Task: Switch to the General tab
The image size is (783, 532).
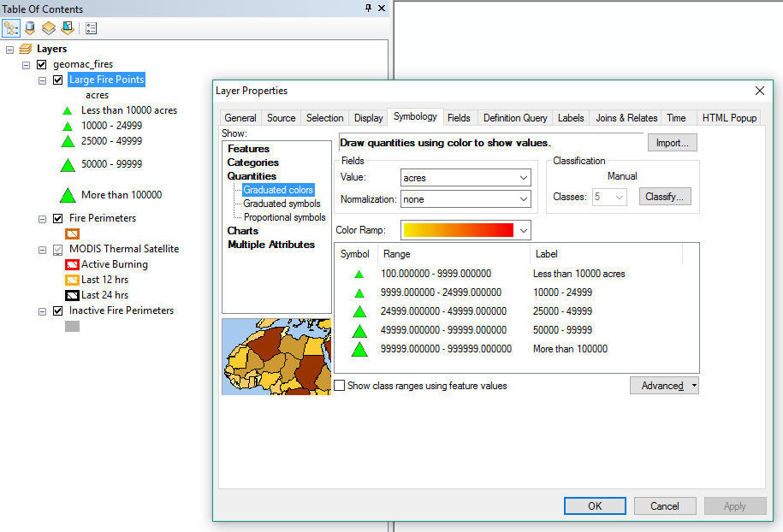Action: (240, 118)
